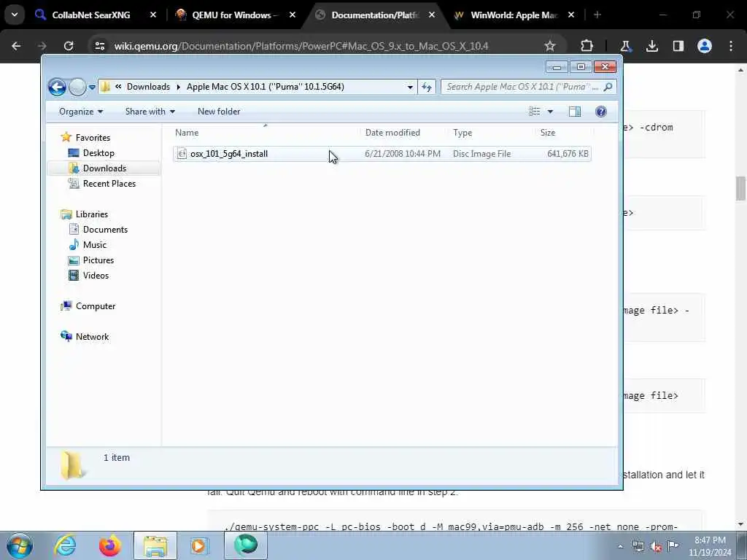The image size is (747, 560).
Task: Click Apple Mac OS X 10.1 breadcrumb segment
Action: [x=265, y=87]
